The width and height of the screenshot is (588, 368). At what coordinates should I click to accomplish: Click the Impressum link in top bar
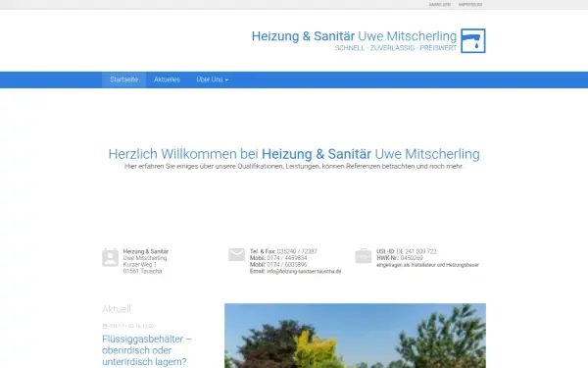coord(470,5)
